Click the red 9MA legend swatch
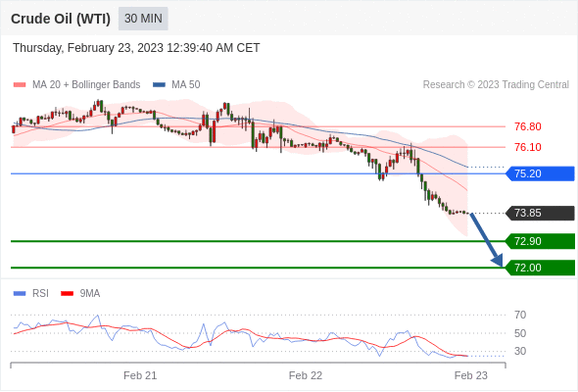578x392 pixels. click(67, 294)
